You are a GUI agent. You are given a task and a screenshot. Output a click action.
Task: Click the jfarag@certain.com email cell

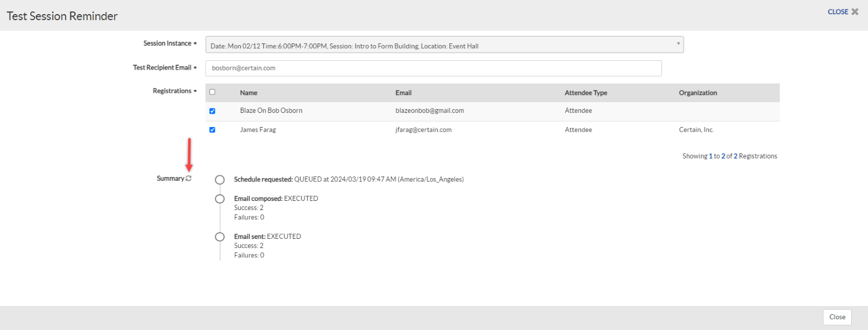point(423,130)
